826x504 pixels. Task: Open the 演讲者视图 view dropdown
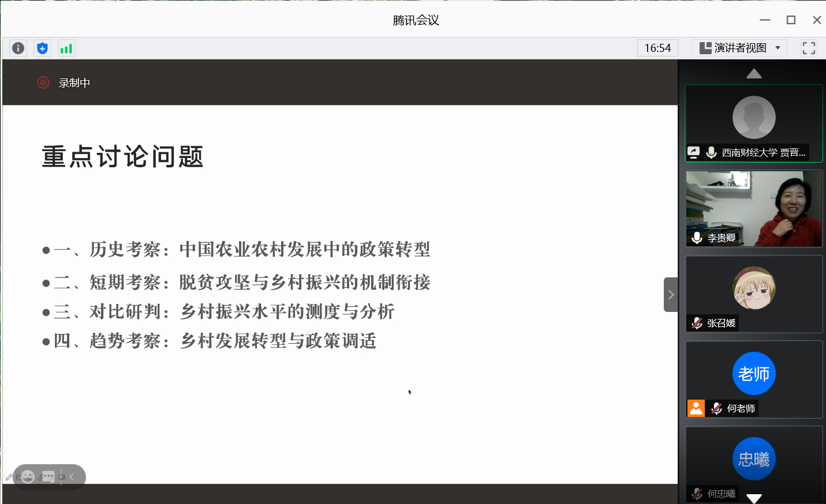coord(740,48)
